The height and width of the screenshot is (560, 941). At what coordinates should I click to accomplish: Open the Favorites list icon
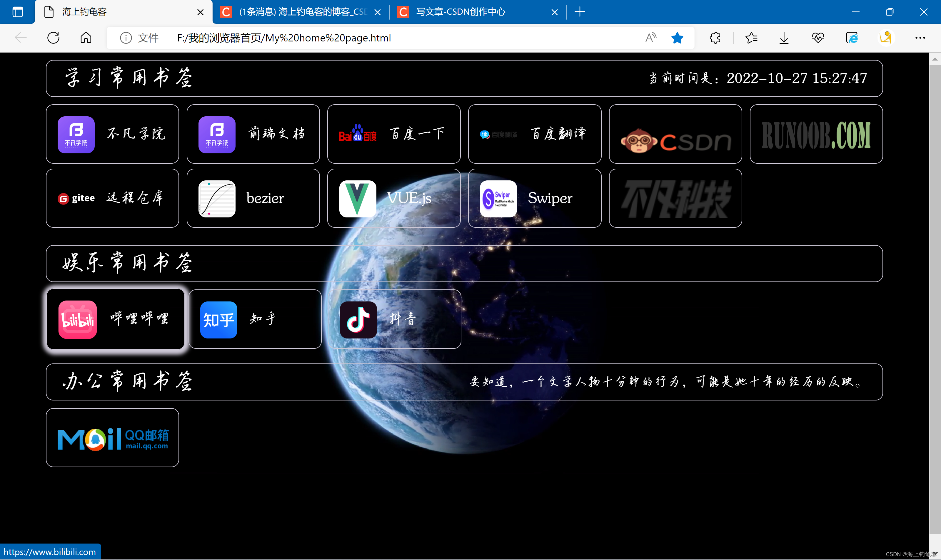coord(751,38)
